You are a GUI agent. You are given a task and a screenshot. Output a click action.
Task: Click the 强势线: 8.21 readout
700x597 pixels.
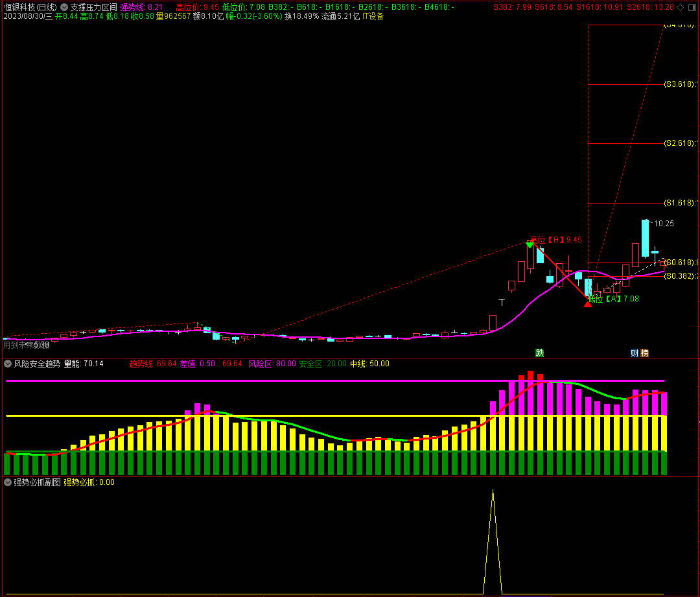pos(141,7)
